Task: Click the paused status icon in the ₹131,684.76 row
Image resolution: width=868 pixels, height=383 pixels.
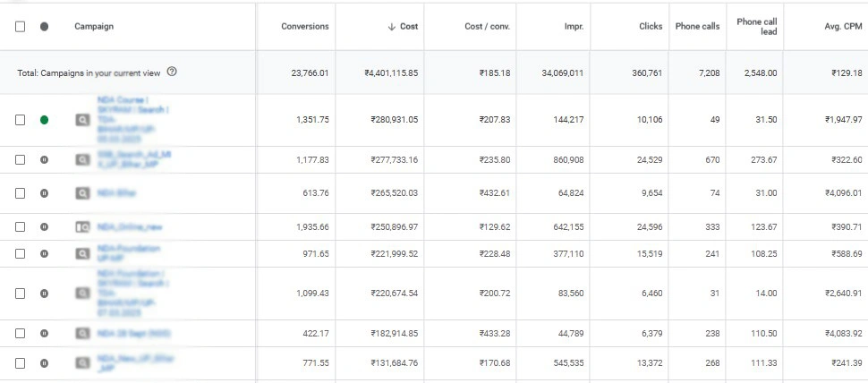Action: 45,363
